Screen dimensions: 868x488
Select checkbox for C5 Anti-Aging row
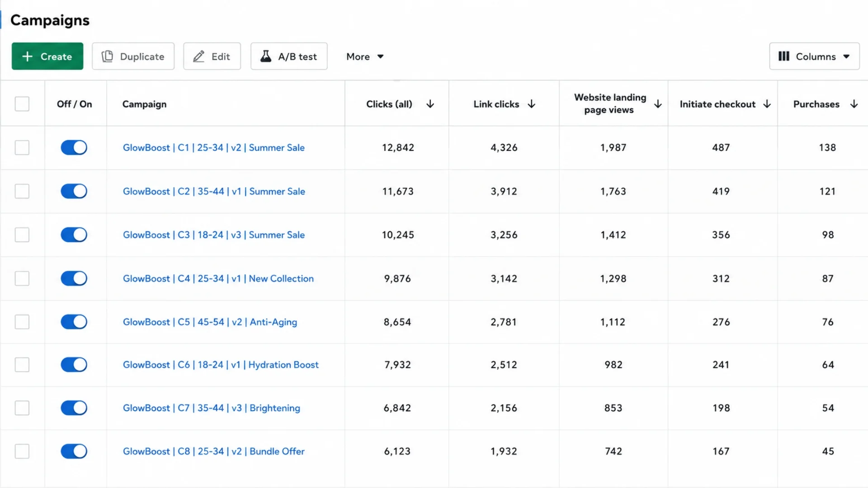22,322
